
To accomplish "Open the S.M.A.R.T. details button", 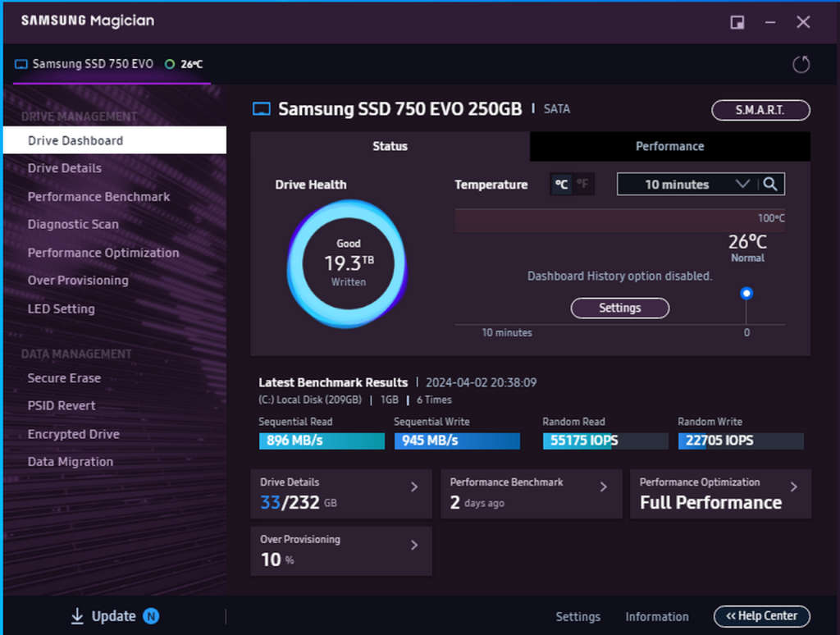I will click(760, 110).
